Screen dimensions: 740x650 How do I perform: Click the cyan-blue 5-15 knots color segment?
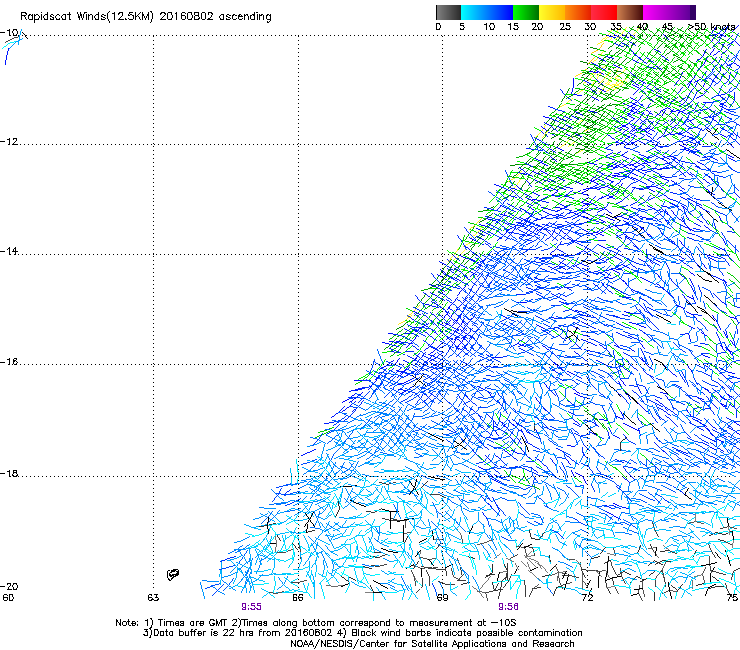click(x=487, y=12)
